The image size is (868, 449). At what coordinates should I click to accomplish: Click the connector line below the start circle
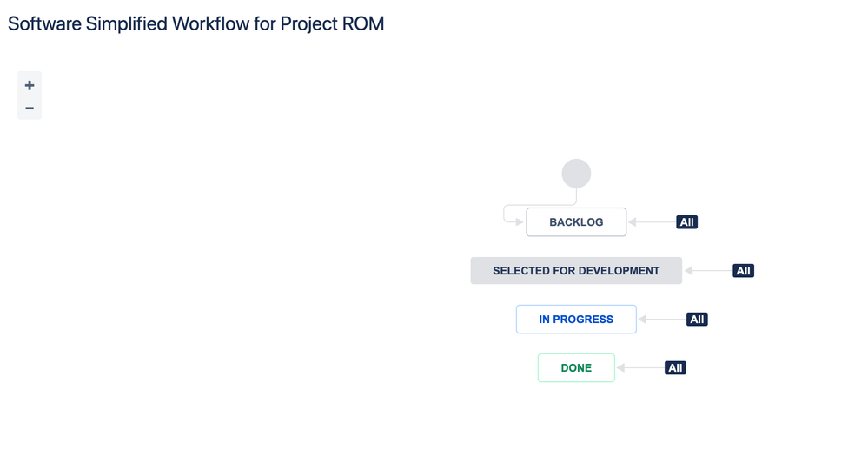(576, 195)
